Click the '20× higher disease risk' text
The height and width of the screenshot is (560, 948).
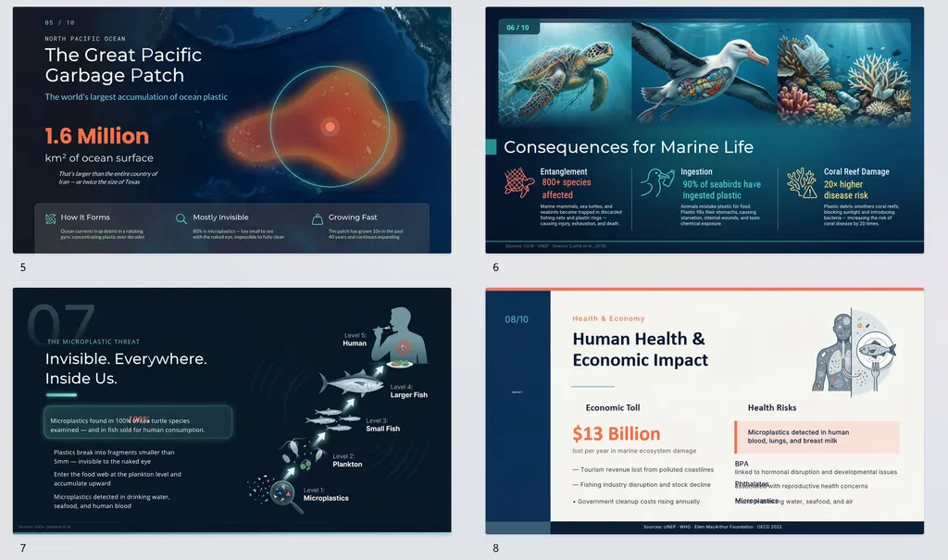[x=845, y=190]
